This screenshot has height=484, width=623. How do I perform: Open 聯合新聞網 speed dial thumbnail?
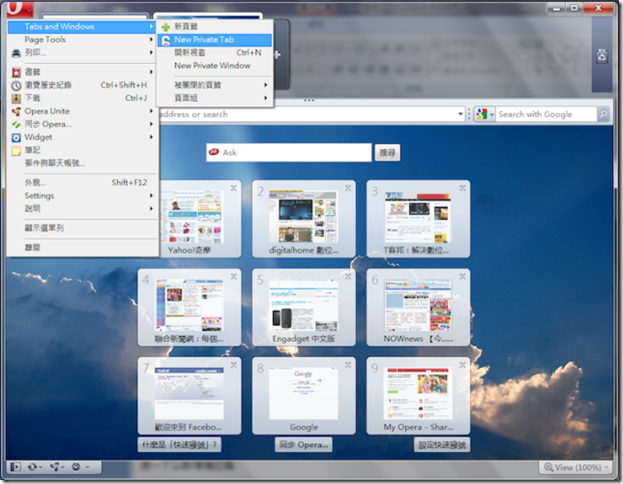click(189, 305)
